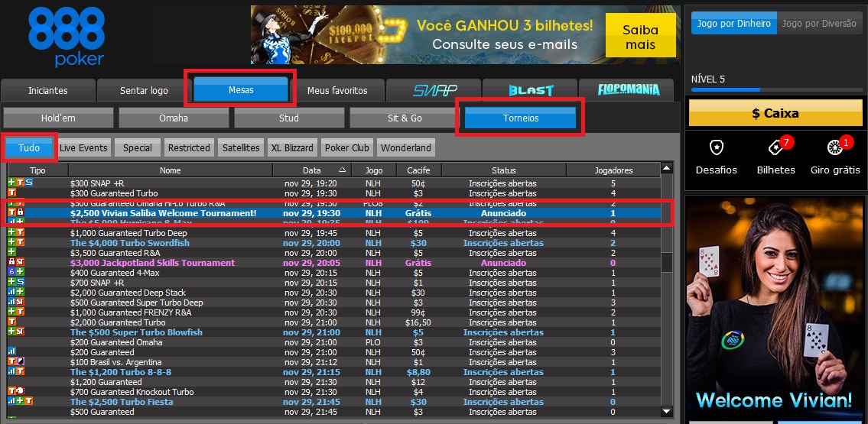Click the ST super turbo icon on $500 Super Turbo Blowfish row
The height and width of the screenshot is (424, 868).
coord(21,332)
